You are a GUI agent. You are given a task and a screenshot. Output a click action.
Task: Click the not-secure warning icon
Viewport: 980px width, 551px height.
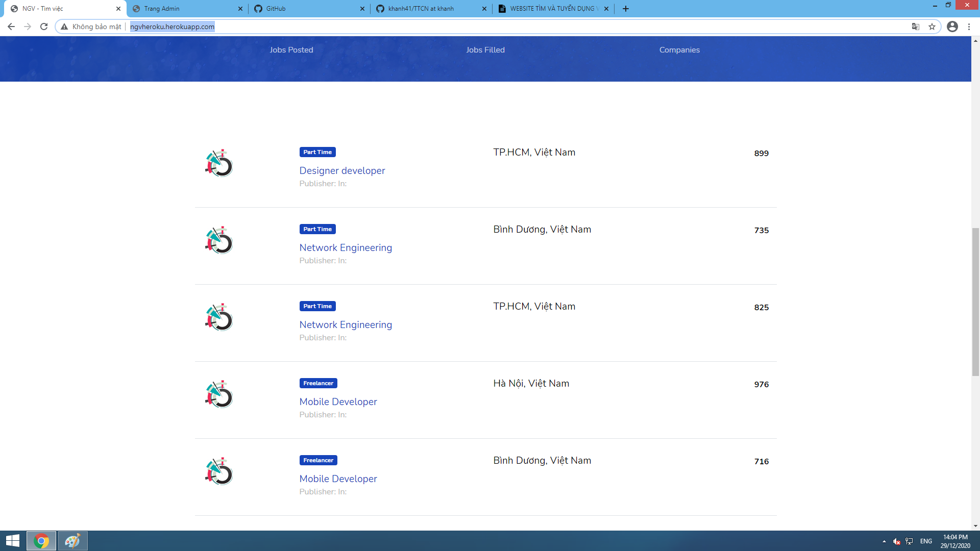click(x=64, y=27)
